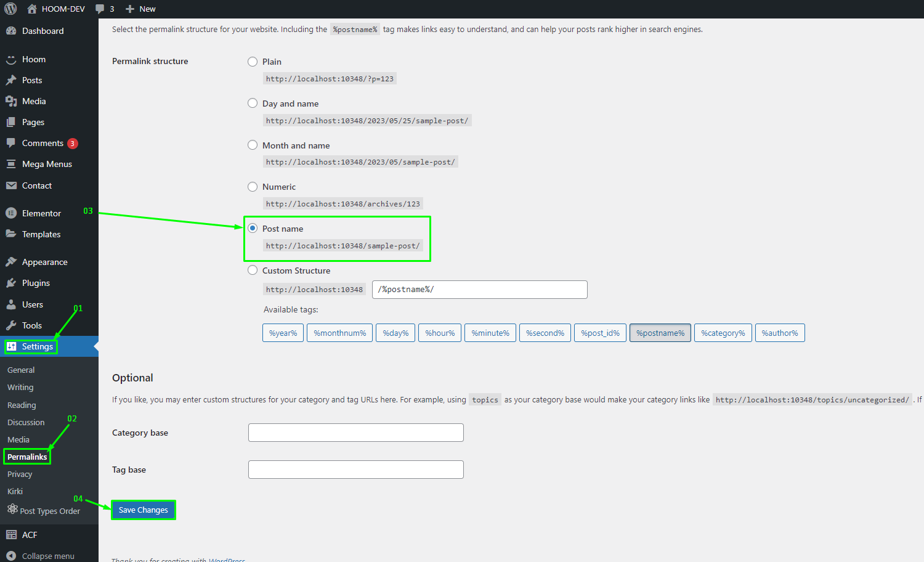Click the Tag base text field
Image resolution: width=924 pixels, height=562 pixels.
click(x=355, y=470)
